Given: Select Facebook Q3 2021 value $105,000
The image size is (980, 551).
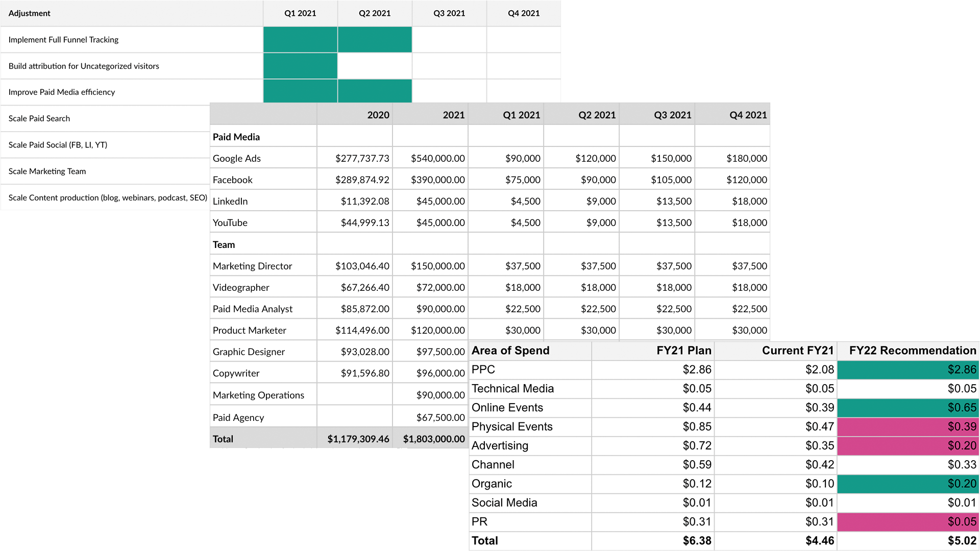Looking at the screenshot, I should tap(671, 180).
